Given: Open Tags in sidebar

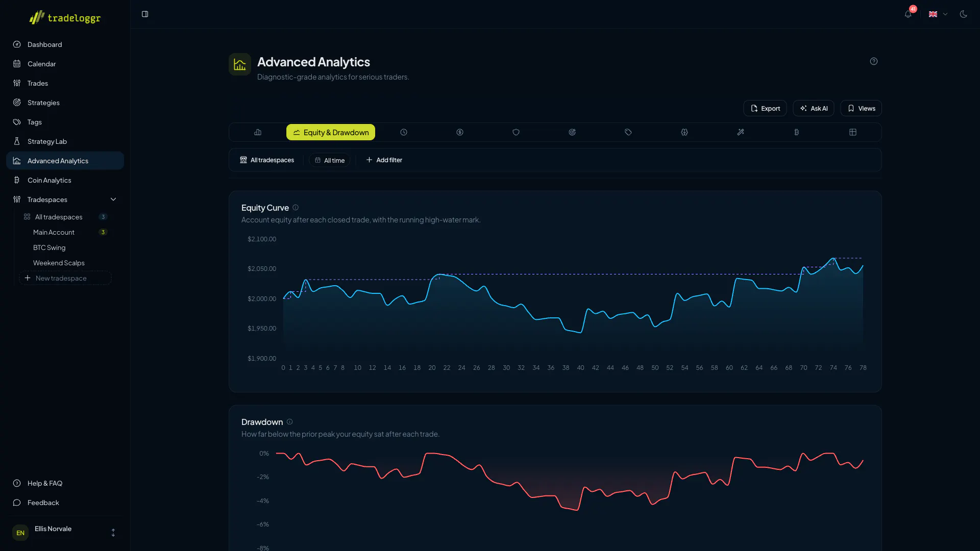Looking at the screenshot, I should (x=65, y=122).
